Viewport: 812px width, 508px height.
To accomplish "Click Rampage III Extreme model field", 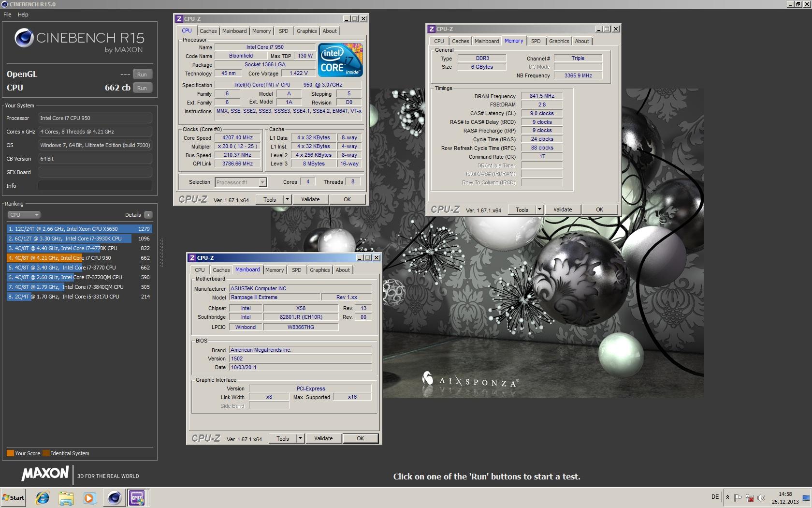I will click(275, 297).
